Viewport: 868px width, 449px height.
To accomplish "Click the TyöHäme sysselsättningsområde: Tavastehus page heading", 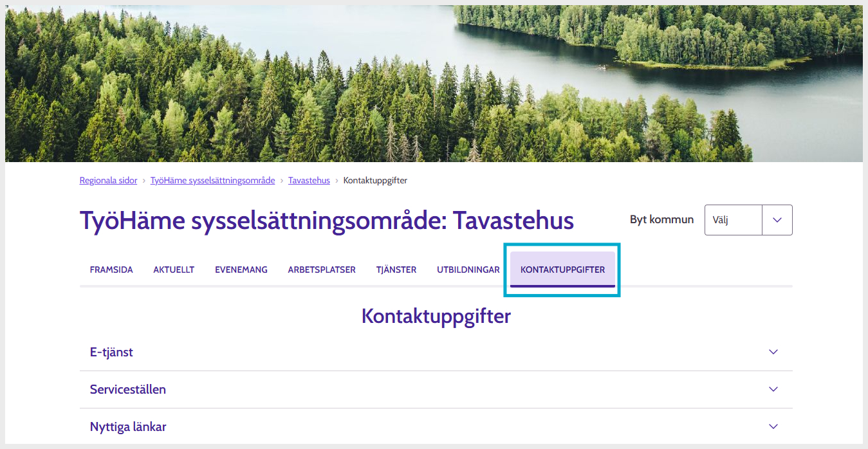I will (x=327, y=221).
